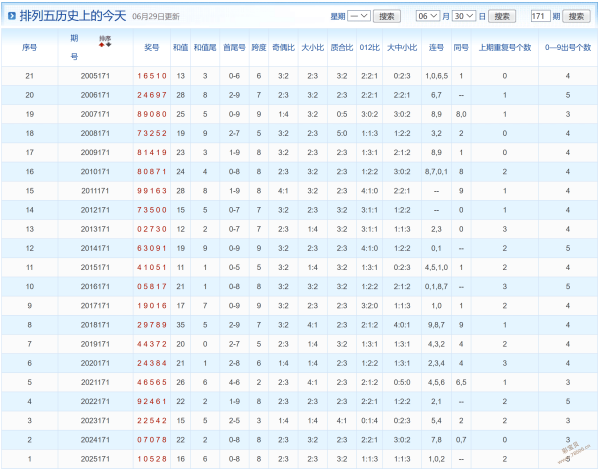The height and width of the screenshot is (469, 600).
Task: Click winning number 16510 in row 2005171
Action: (152, 76)
